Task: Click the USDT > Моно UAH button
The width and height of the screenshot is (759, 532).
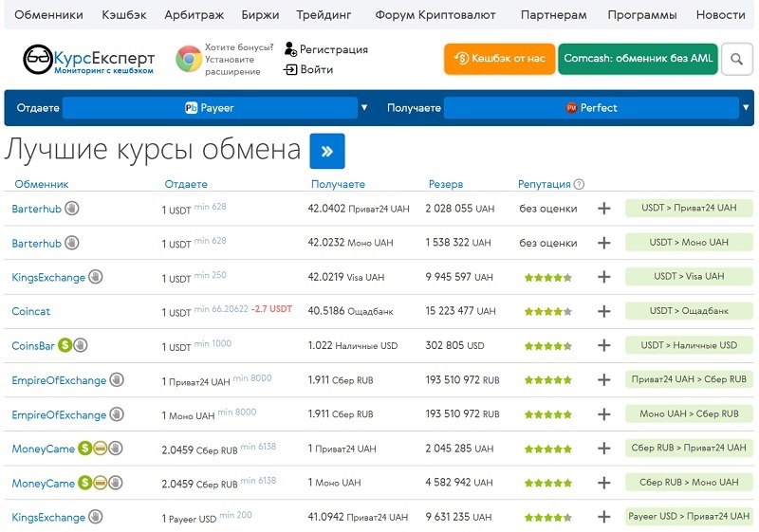Action: [689, 243]
